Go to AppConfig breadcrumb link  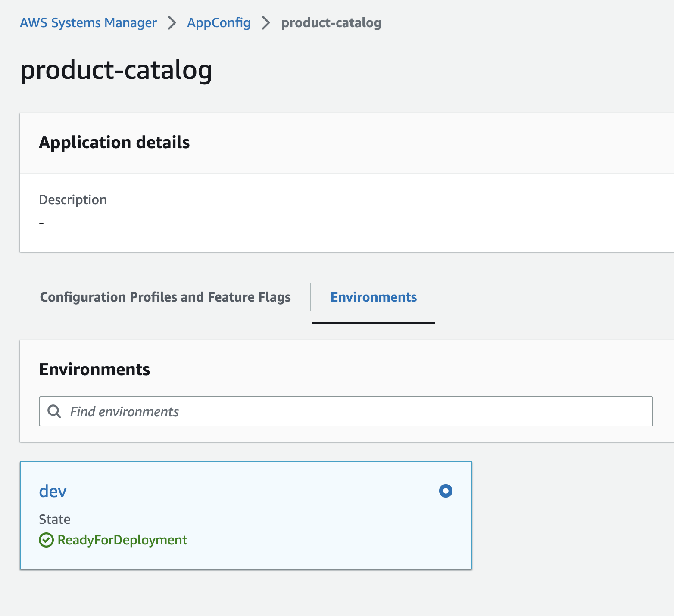click(218, 23)
